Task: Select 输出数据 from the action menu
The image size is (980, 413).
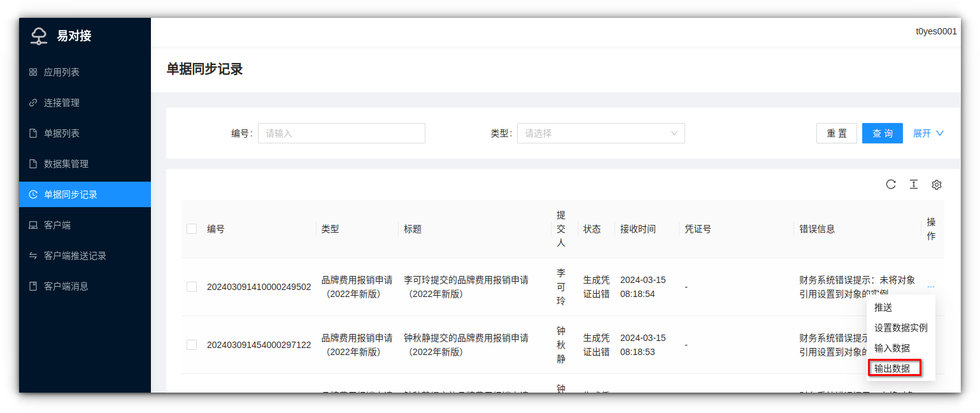Action: 892,368
